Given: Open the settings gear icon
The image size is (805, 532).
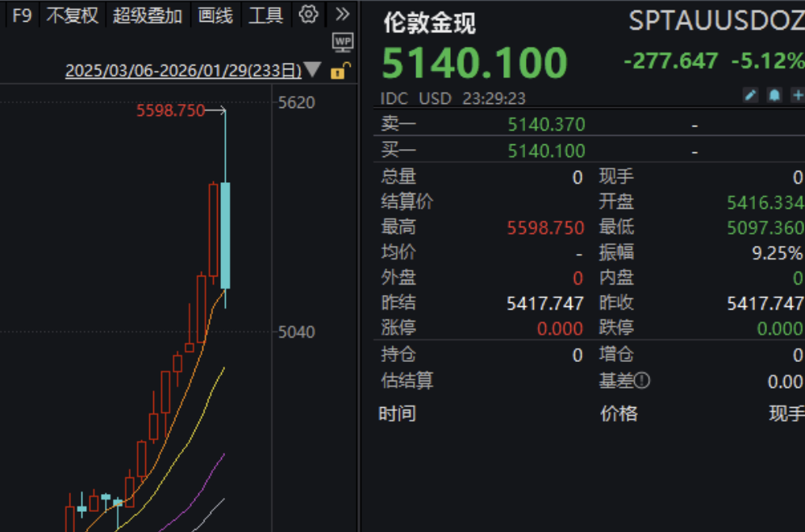Looking at the screenshot, I should 308,15.
